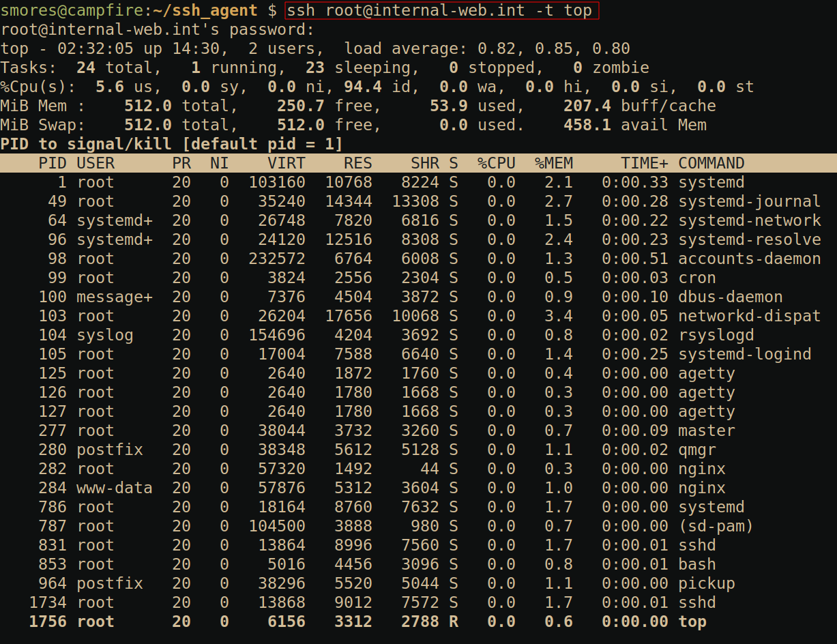
Task: Click the running top process row
Action: [x=409, y=621]
